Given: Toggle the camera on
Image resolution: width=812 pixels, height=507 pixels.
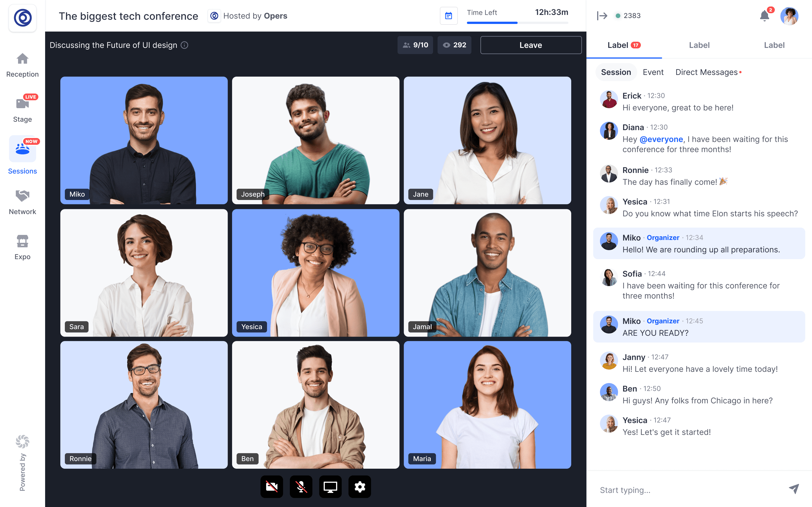Looking at the screenshot, I should point(272,486).
